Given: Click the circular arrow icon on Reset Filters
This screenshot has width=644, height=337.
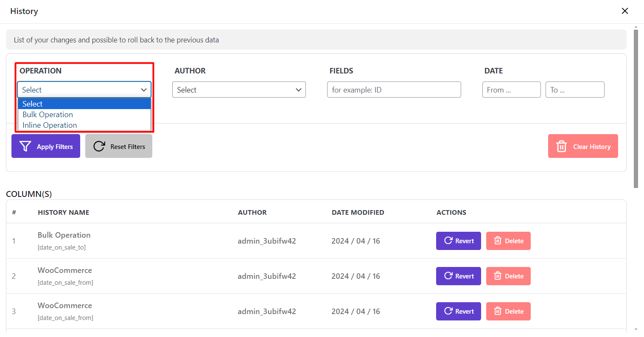Looking at the screenshot, I should pyautogui.click(x=99, y=146).
